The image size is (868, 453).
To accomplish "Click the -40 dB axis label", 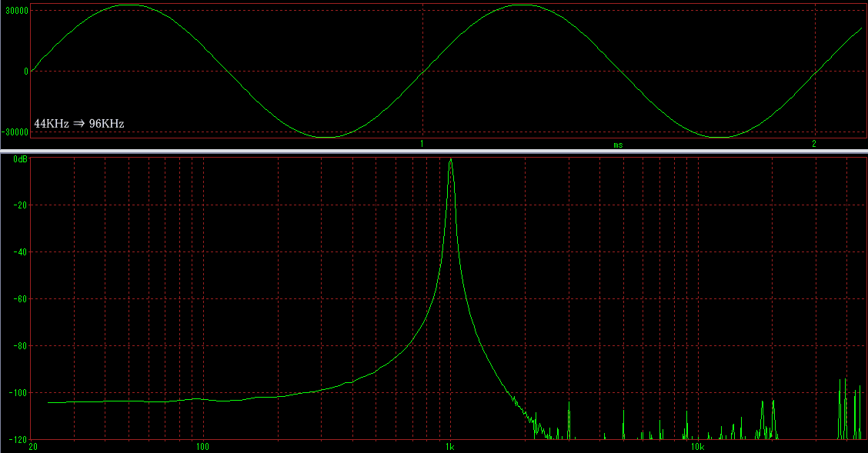I will tap(20, 252).
